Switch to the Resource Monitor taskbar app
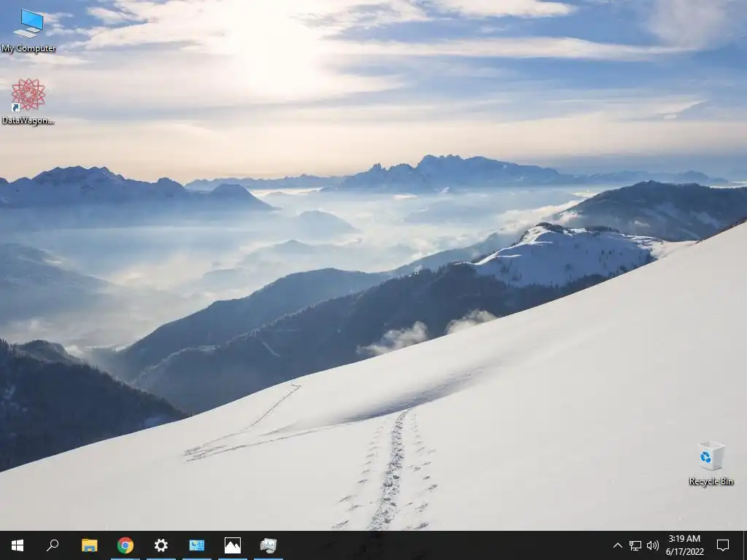747x560 pixels. pos(268,545)
